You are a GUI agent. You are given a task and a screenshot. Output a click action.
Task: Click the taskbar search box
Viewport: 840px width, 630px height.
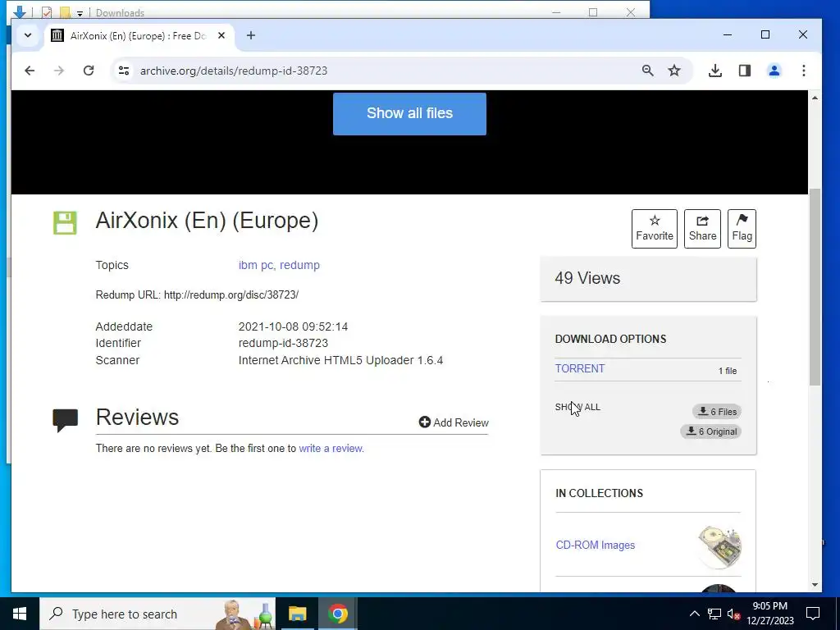[157, 614]
